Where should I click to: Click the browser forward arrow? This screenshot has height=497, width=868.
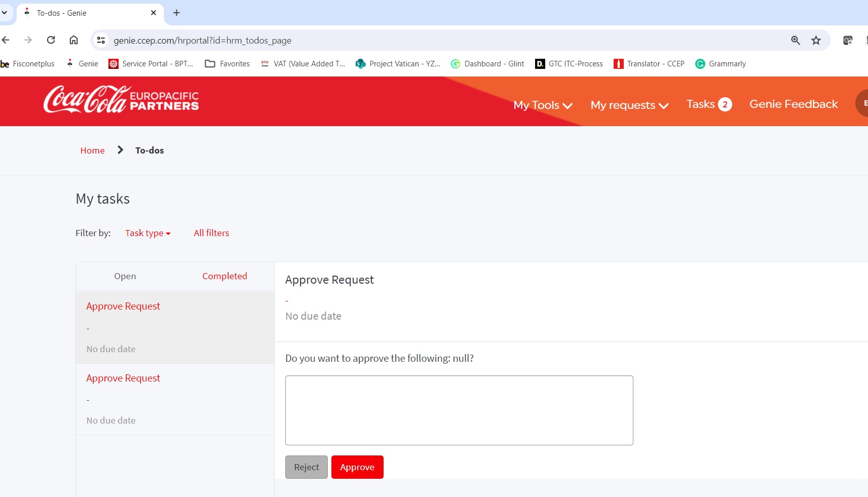point(28,40)
